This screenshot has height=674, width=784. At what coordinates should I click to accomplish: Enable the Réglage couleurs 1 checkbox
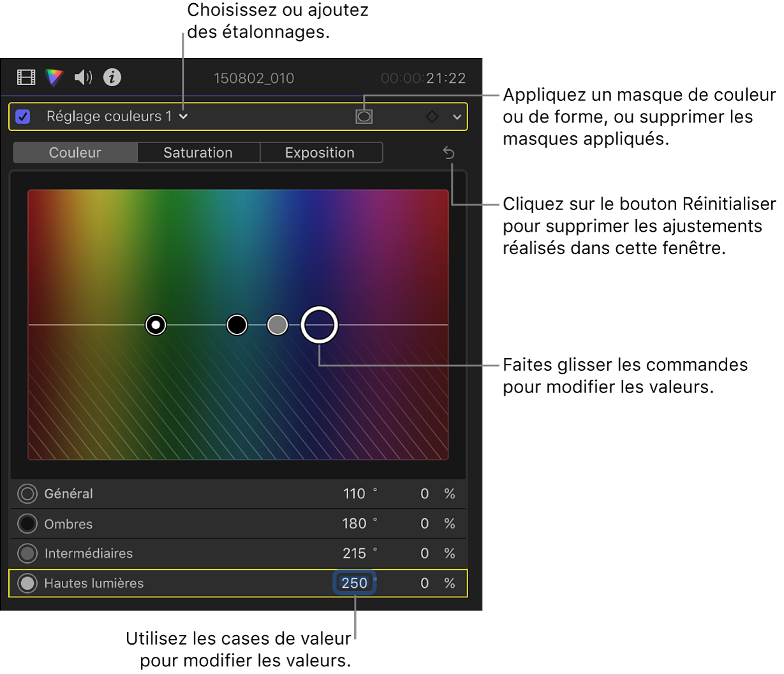[x=24, y=116]
